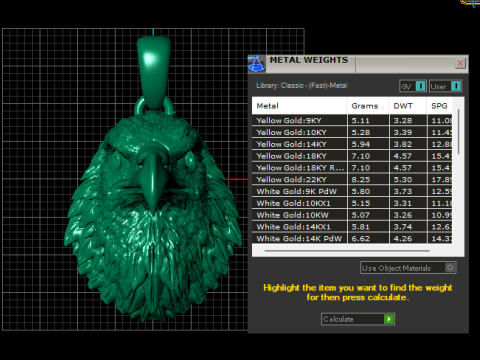Click the DWT column header
480x360 pixels.
click(408, 106)
